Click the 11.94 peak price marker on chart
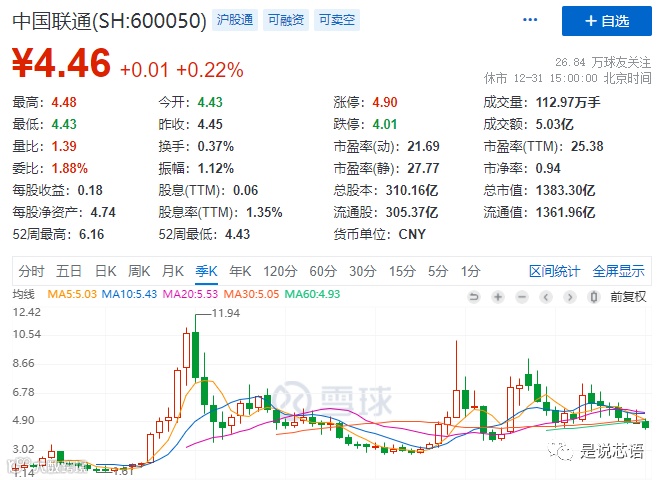Image resolution: width=665 pixels, height=480 pixels. [x=226, y=313]
